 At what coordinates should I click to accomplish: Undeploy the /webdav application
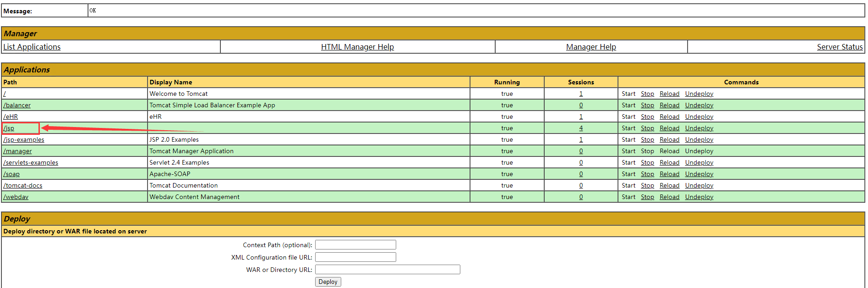(x=699, y=197)
